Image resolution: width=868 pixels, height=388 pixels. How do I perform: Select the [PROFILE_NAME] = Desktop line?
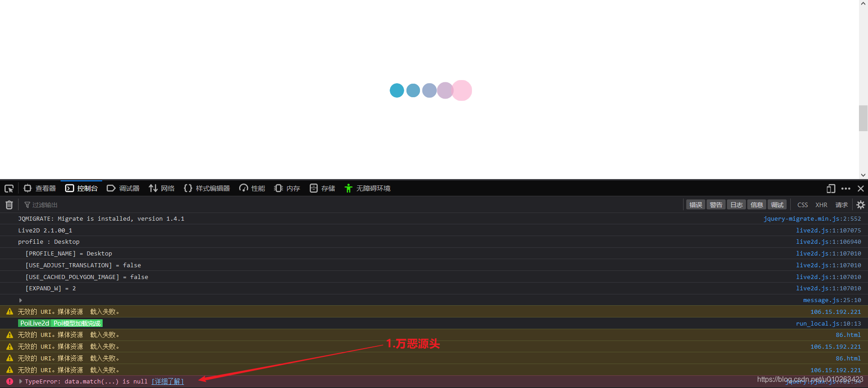(69, 254)
